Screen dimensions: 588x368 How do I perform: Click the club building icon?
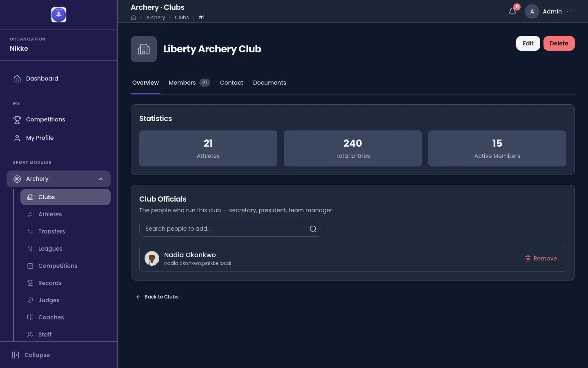144,49
